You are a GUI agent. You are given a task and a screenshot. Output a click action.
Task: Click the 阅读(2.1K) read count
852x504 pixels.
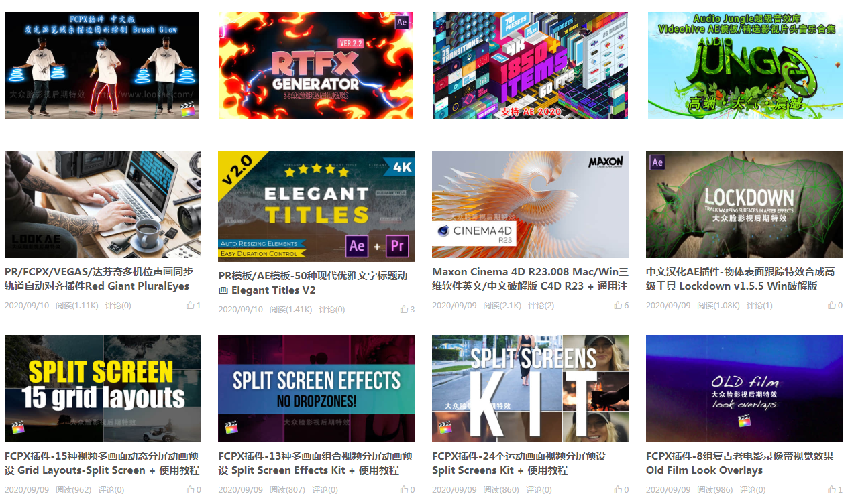point(502,306)
